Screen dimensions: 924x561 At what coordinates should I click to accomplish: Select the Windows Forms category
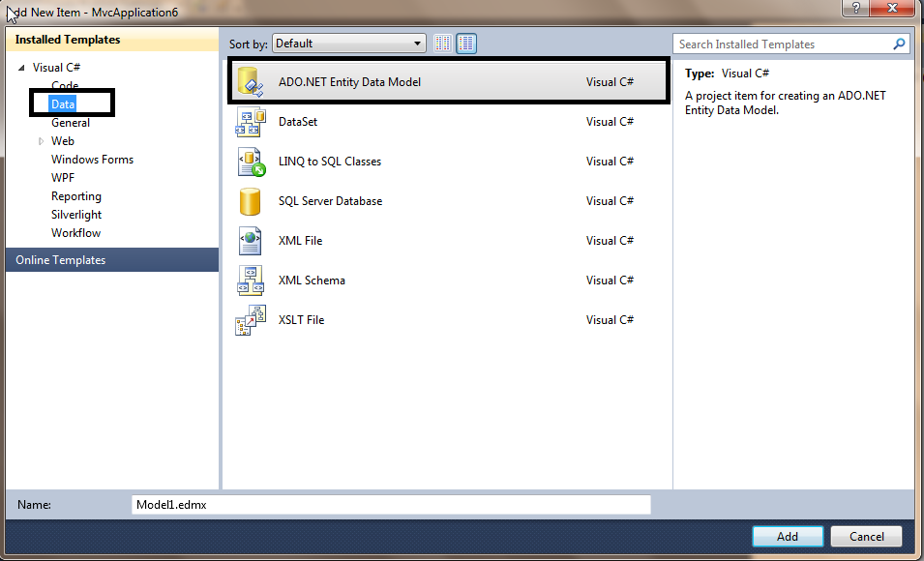[x=92, y=159]
